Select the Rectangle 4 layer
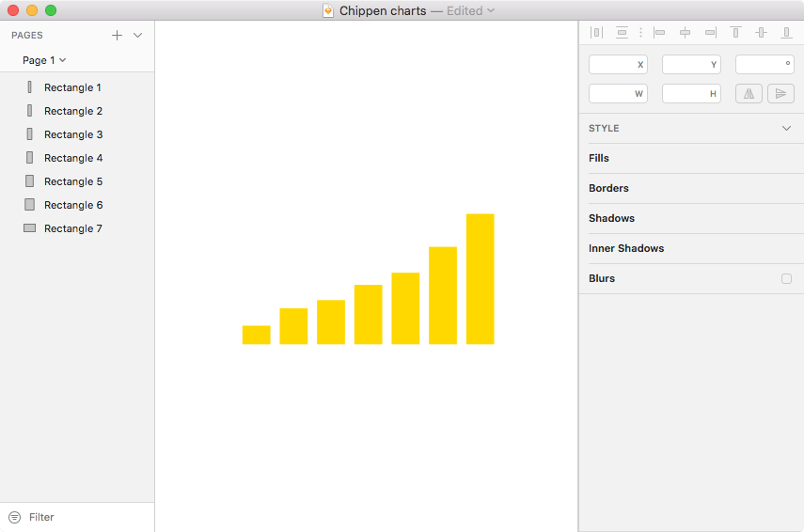This screenshot has height=532, width=804. (x=77, y=158)
